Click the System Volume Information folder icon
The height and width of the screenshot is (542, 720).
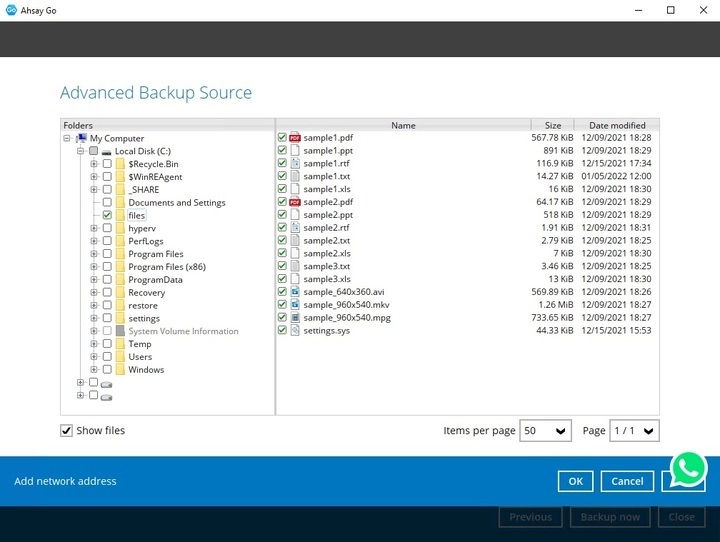(x=120, y=331)
